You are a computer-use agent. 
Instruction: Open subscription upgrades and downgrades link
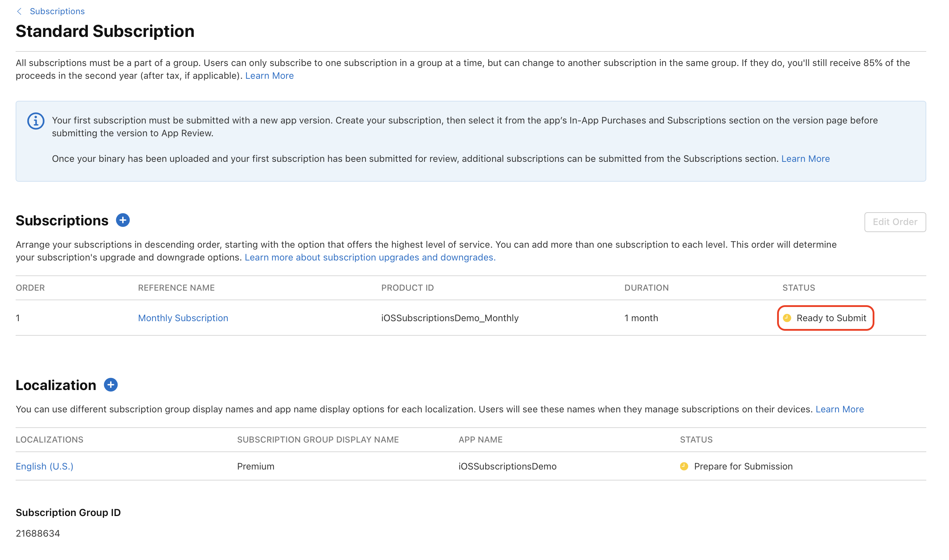pos(370,257)
